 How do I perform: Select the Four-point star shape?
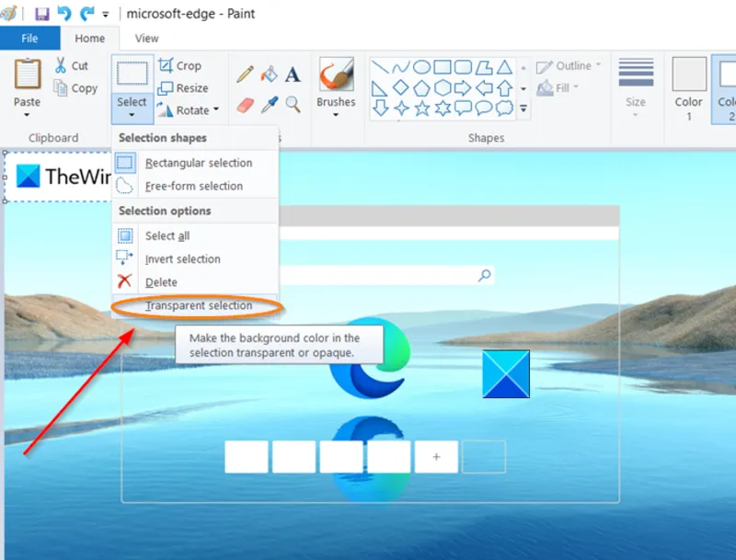point(401,109)
